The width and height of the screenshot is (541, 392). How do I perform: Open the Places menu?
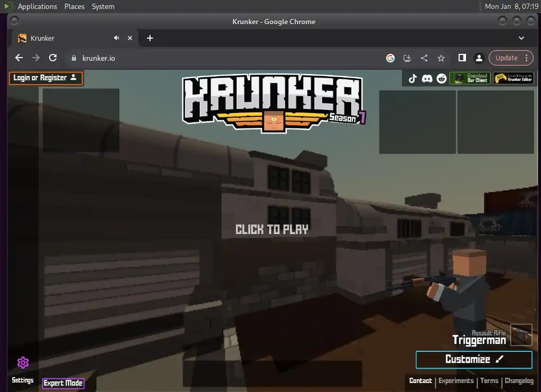click(74, 6)
